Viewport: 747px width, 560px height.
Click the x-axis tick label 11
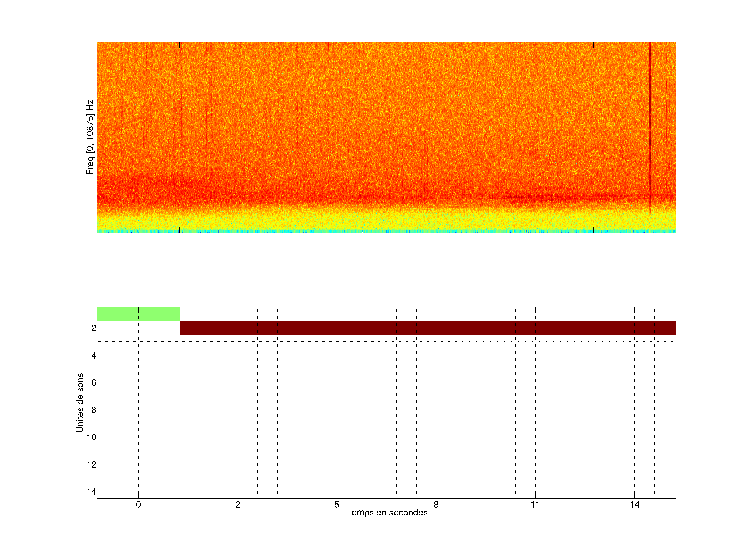point(535,505)
